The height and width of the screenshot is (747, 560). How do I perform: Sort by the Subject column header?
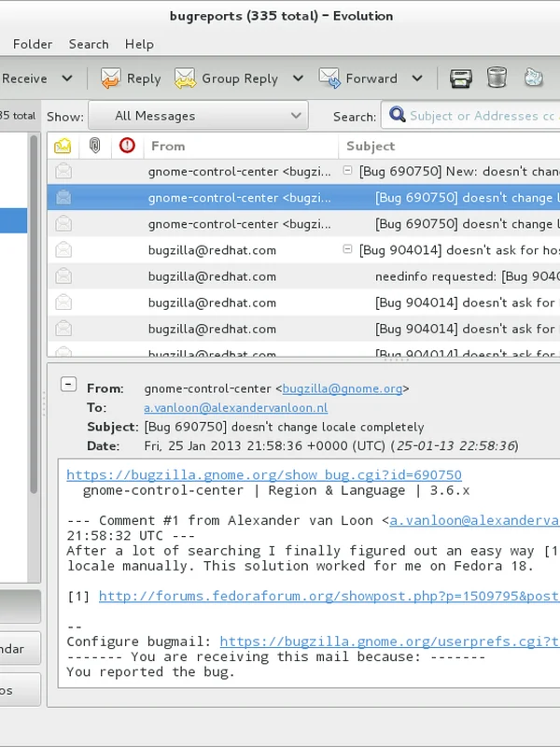[x=450, y=146]
